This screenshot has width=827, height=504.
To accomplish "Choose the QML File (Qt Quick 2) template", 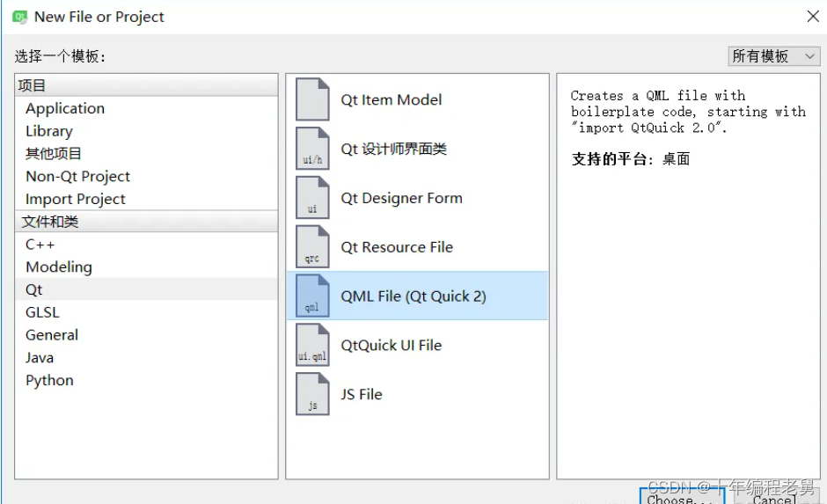I will [x=417, y=296].
